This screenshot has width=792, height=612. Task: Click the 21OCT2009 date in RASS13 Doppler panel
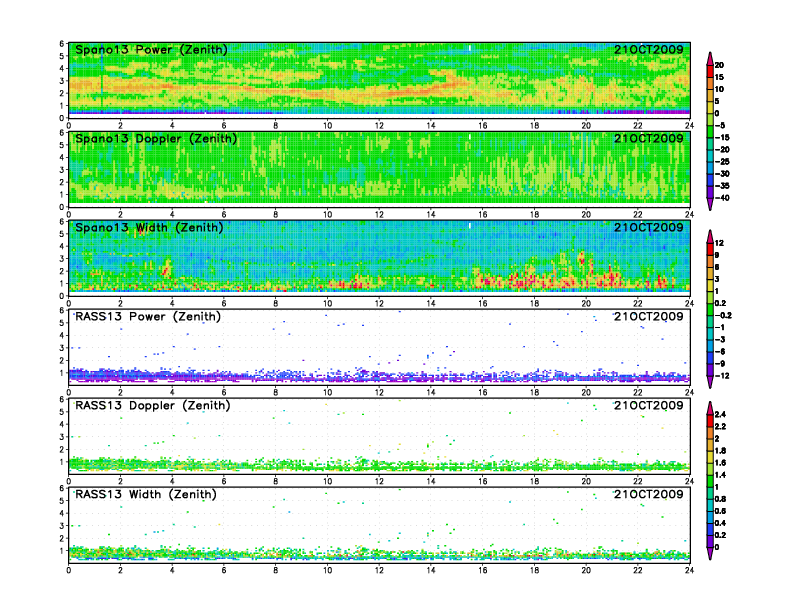point(649,405)
